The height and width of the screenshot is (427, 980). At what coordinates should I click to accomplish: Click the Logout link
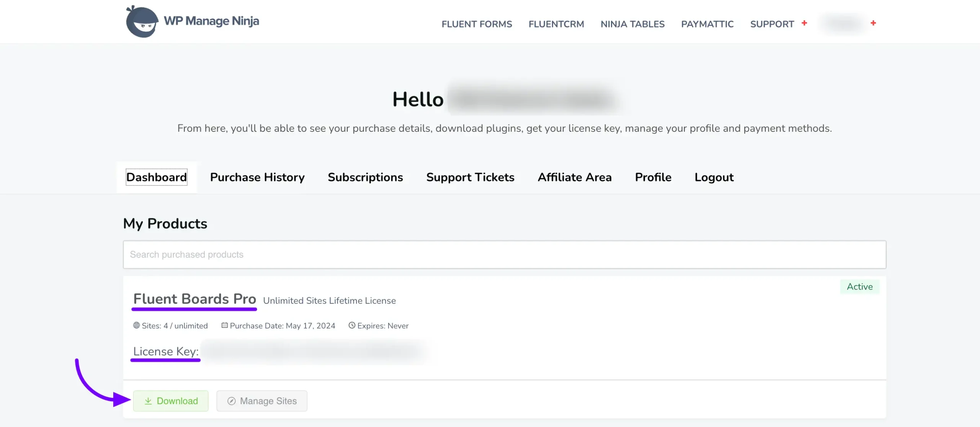[x=714, y=177]
